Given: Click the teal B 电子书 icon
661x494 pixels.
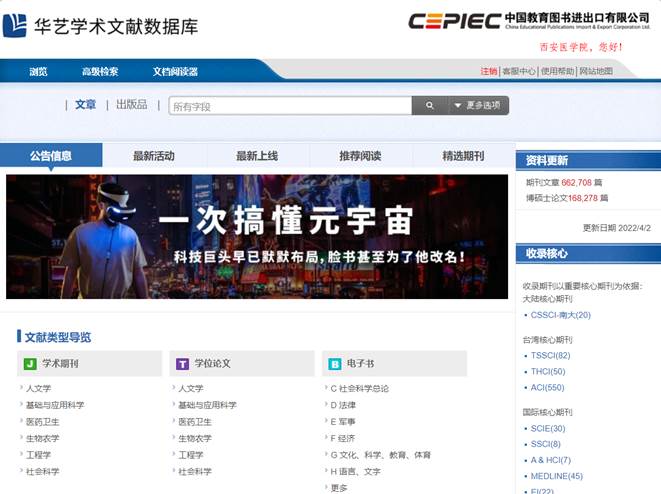Looking at the screenshot, I should tap(335, 364).
